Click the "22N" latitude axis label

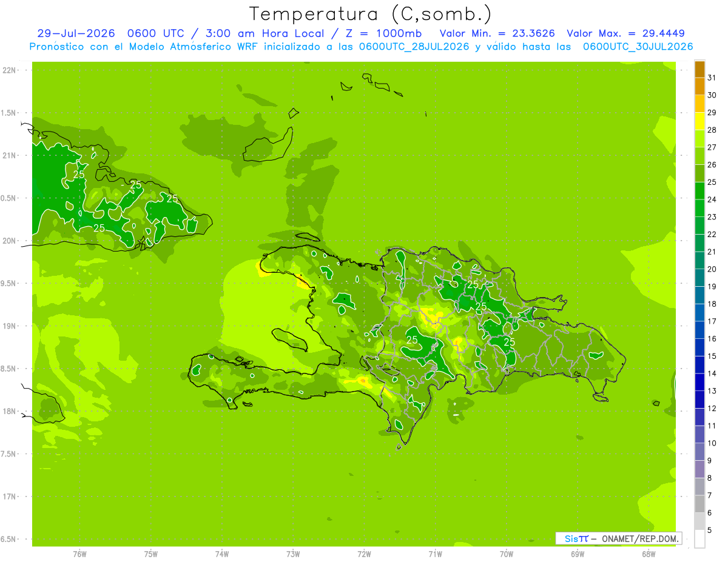[9, 70]
